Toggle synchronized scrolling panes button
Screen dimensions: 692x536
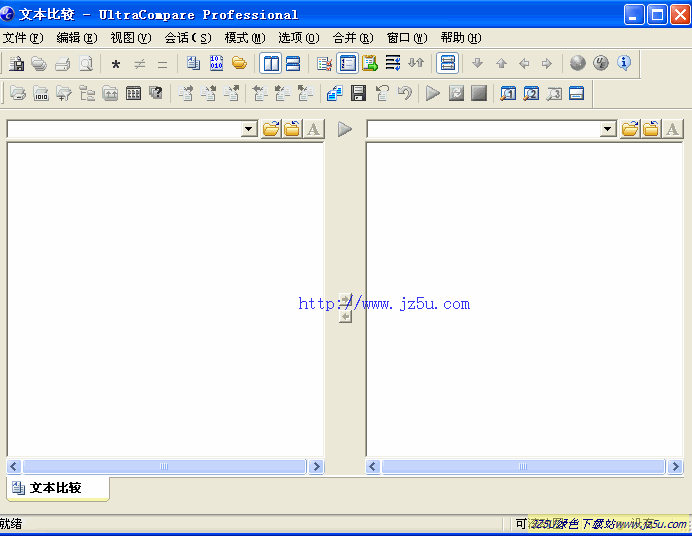(x=448, y=64)
